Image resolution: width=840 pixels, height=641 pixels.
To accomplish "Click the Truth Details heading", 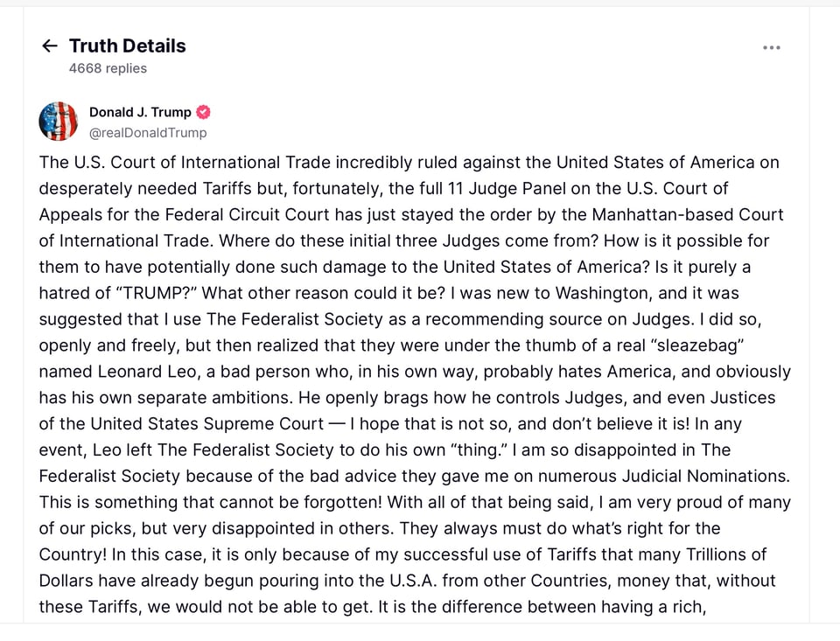I will point(128,46).
